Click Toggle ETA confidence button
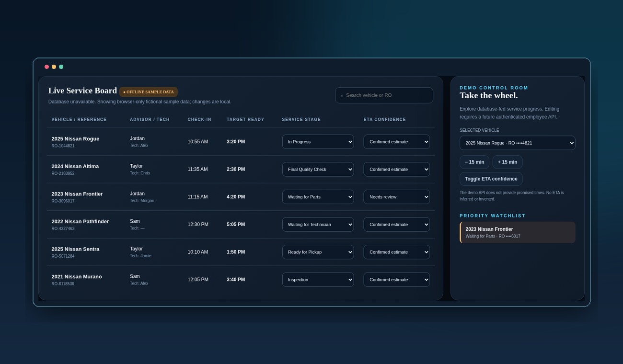Viewport: 623px width, 364px height. [x=491, y=179]
